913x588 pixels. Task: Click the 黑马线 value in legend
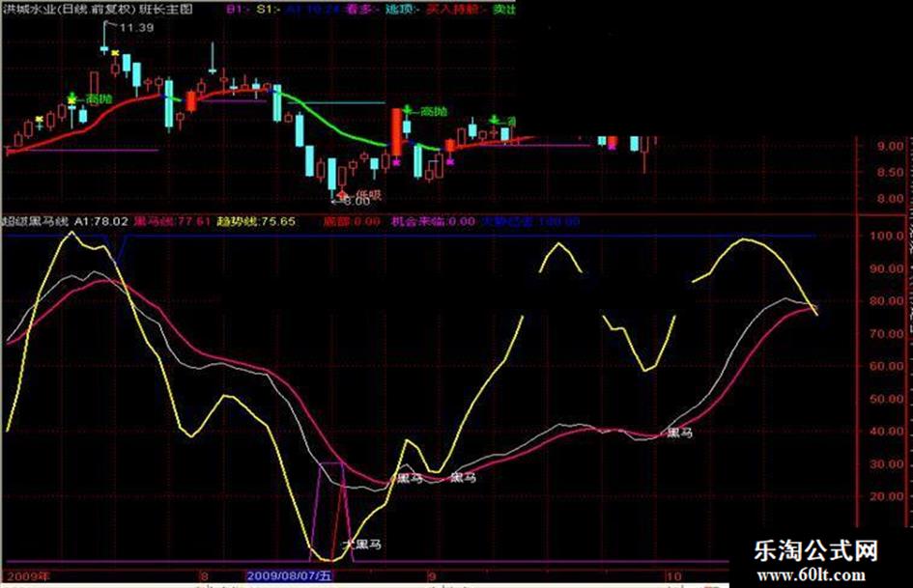pyautogui.click(x=172, y=221)
